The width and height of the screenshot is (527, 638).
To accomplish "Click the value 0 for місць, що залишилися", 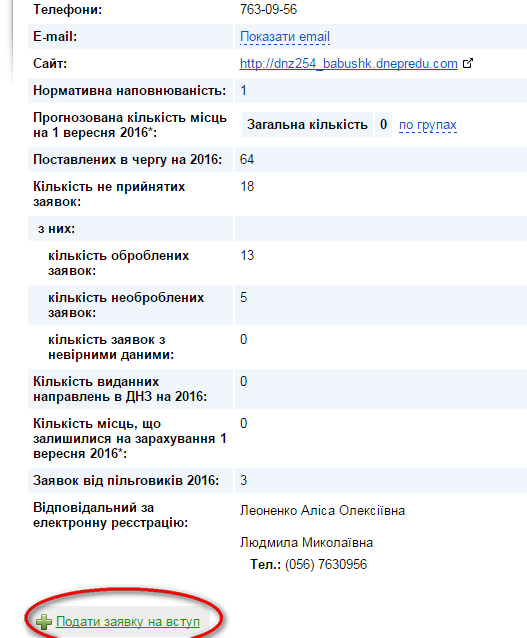I will pyautogui.click(x=243, y=423).
